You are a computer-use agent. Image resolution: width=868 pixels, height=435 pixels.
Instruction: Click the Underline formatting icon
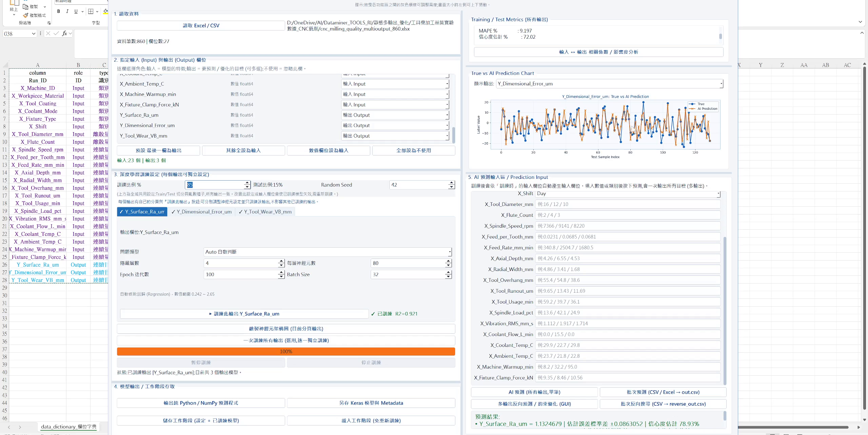click(x=76, y=12)
